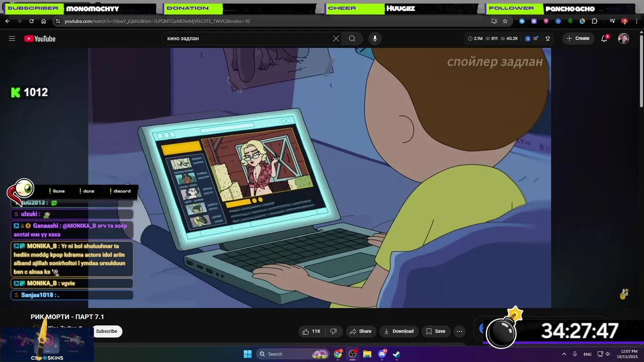This screenshot has width=644, height=362.
Task: Open Steam from the taskbar
Action: [397, 354]
